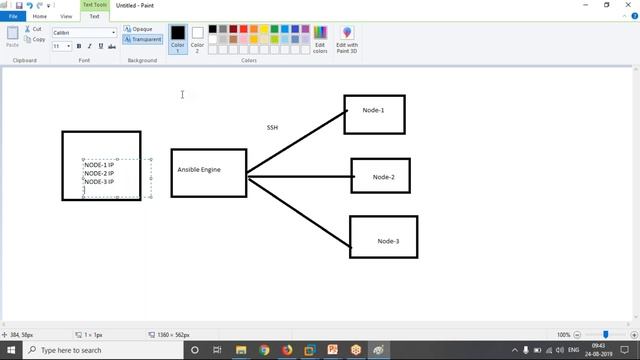Image resolution: width=640 pixels, height=360 pixels.
Task: Open Google Chrome from the taskbar
Action: (x=264, y=350)
